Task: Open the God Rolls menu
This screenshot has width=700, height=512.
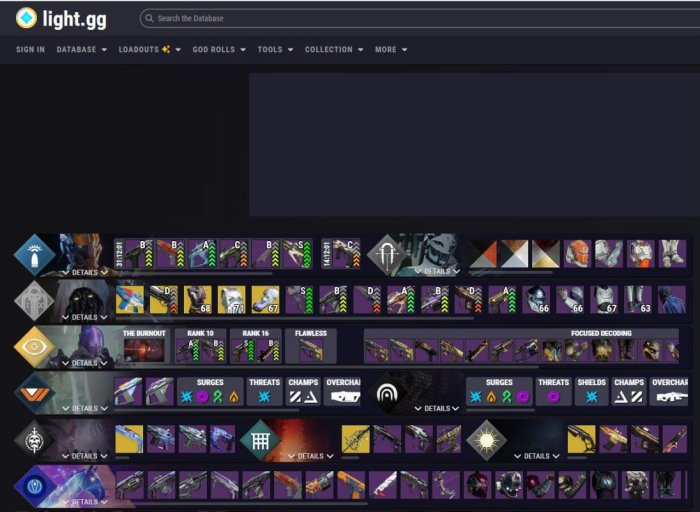Action: [x=218, y=49]
